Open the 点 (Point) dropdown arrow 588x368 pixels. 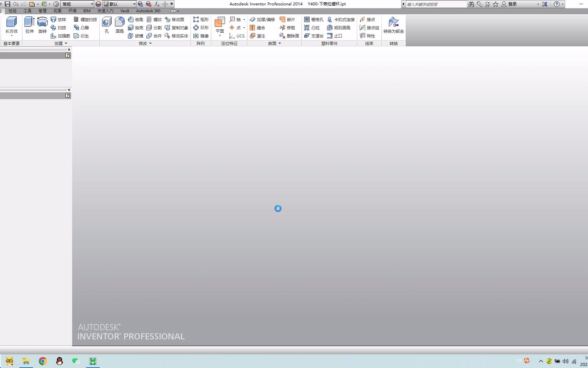tap(244, 28)
